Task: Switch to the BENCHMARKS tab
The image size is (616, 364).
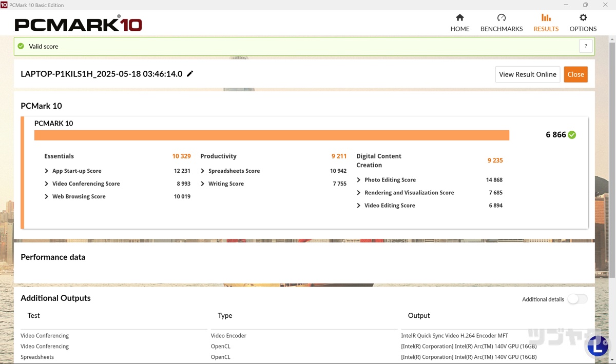Action: [x=502, y=23]
